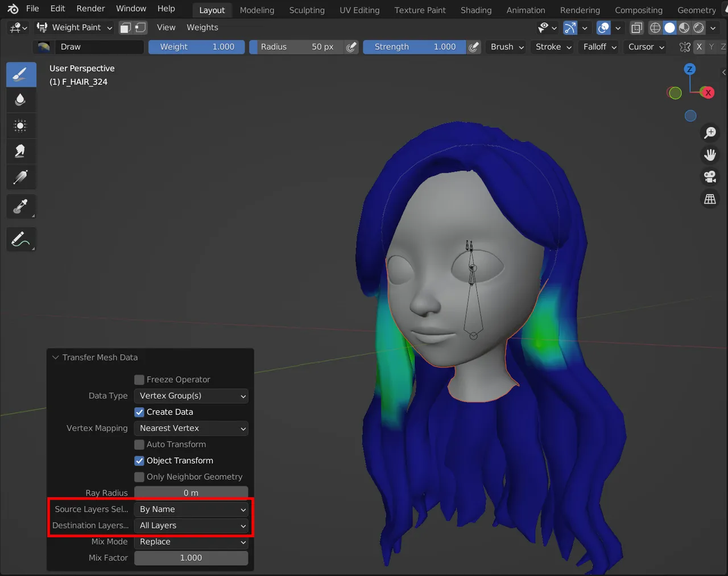
Task: Click the Zoom magnifier icon in the viewport
Action: pos(710,133)
